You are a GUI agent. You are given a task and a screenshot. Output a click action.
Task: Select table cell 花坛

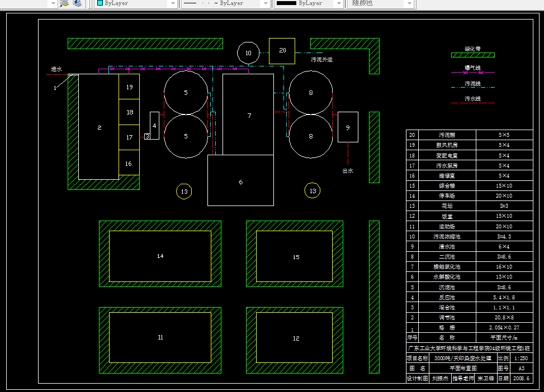point(447,205)
